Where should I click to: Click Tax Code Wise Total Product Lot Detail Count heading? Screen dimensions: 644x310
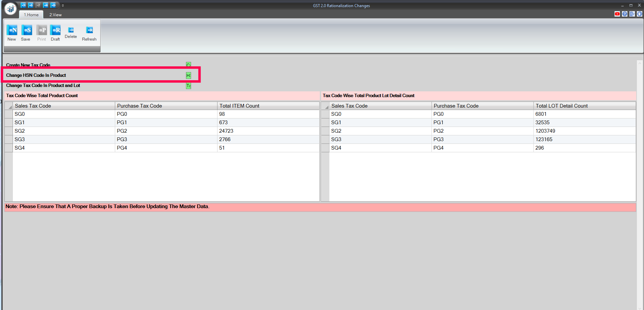369,95
